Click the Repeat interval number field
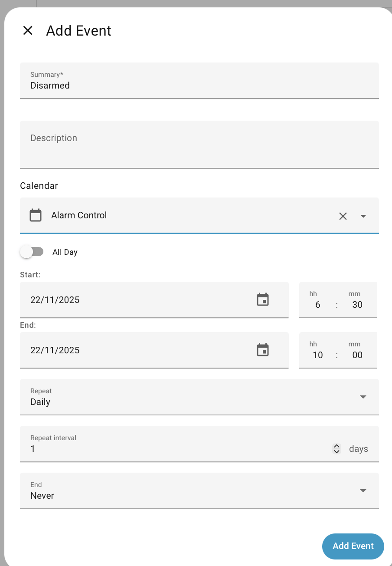 (173, 449)
